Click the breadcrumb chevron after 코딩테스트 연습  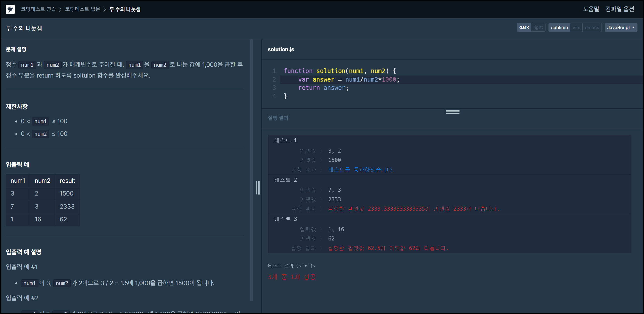pyautogui.click(x=60, y=9)
